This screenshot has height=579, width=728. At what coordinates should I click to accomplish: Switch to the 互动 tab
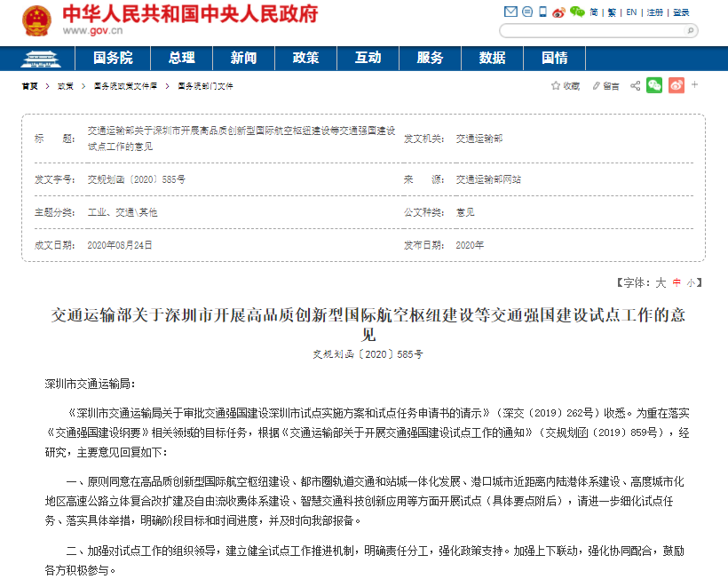(x=368, y=57)
